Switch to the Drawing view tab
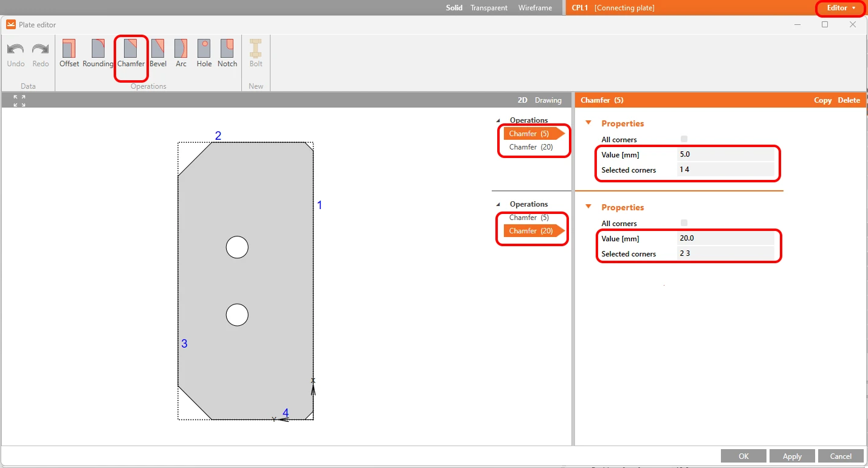868x468 pixels. pos(548,100)
